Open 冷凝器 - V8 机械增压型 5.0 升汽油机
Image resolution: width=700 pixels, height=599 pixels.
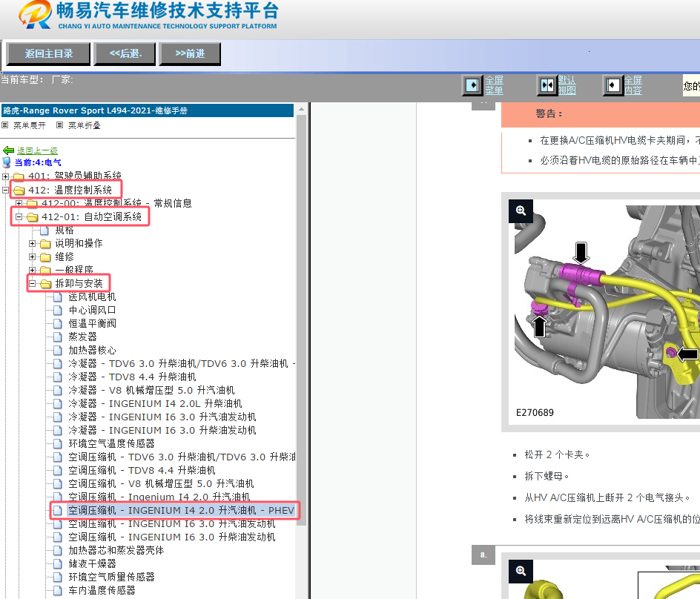pyautogui.click(x=151, y=391)
